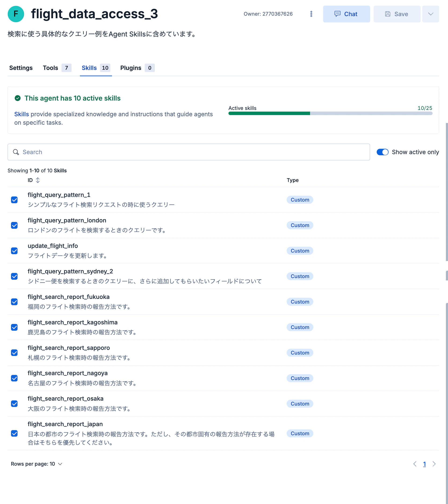Viewport: 448px width, 504px height.
Task: Uncheck update_flight_info skill
Action: click(x=14, y=251)
